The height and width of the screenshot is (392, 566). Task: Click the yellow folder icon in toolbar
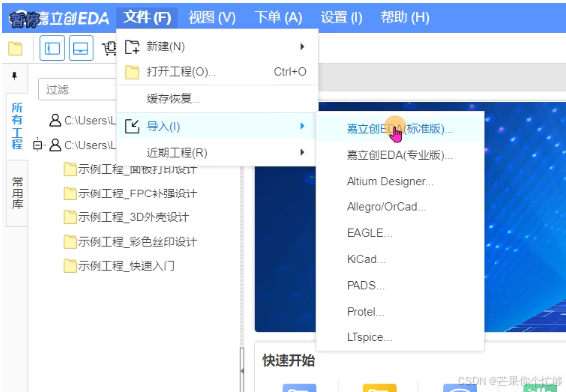[x=15, y=48]
